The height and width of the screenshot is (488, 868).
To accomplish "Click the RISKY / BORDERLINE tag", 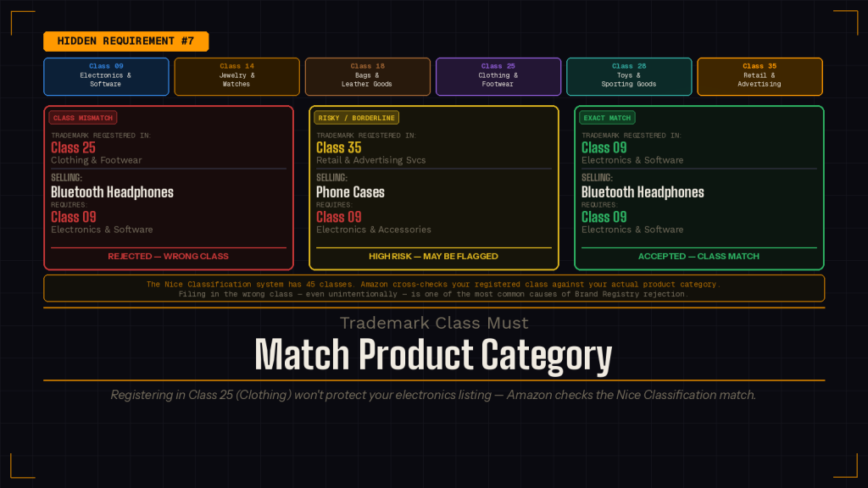I will (x=357, y=118).
